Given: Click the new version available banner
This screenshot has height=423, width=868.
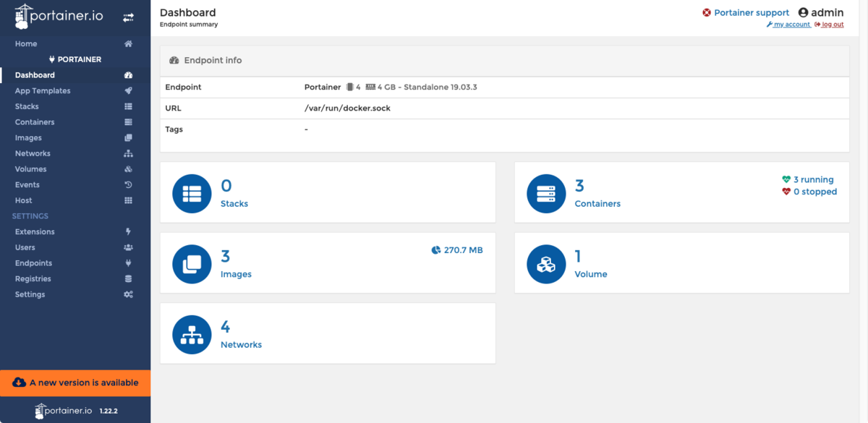Looking at the screenshot, I should (75, 383).
